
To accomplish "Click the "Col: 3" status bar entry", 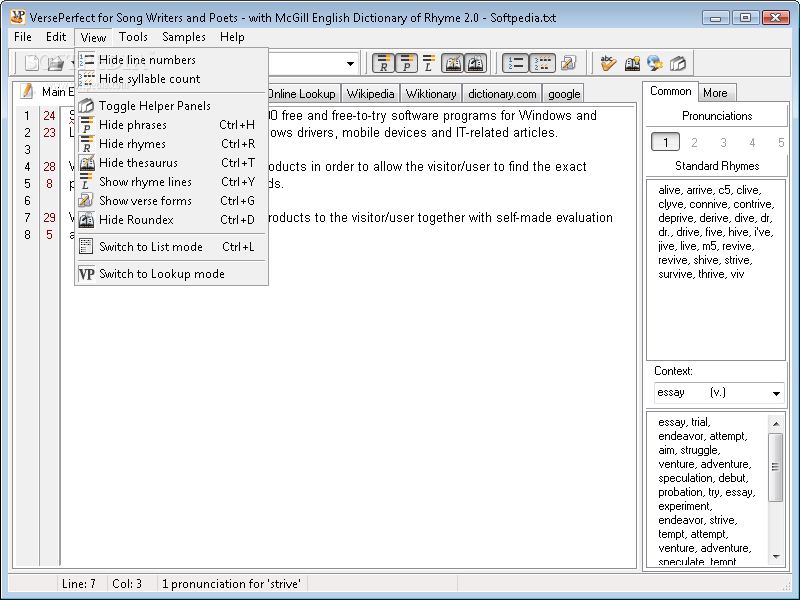I will click(127, 584).
